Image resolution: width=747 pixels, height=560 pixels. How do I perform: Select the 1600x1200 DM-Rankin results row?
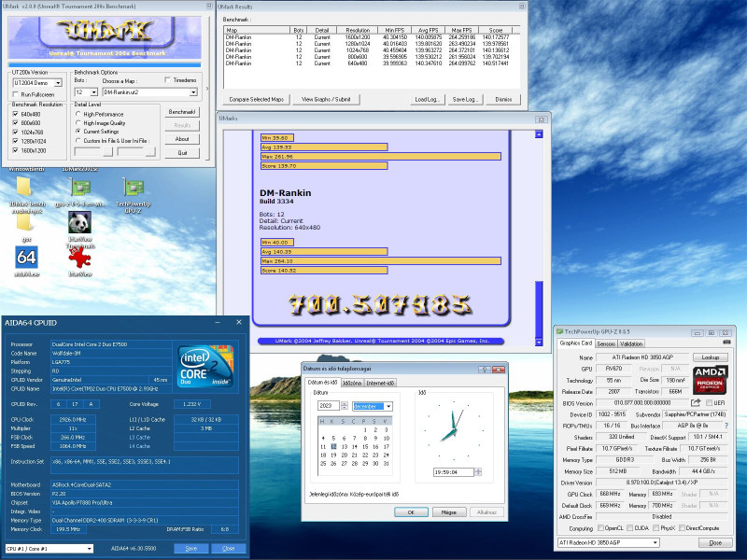point(372,37)
